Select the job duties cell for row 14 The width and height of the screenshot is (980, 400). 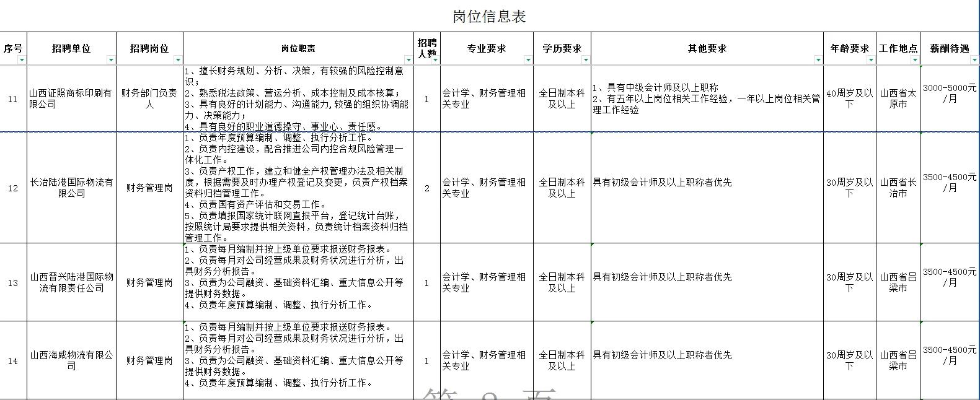point(299,360)
